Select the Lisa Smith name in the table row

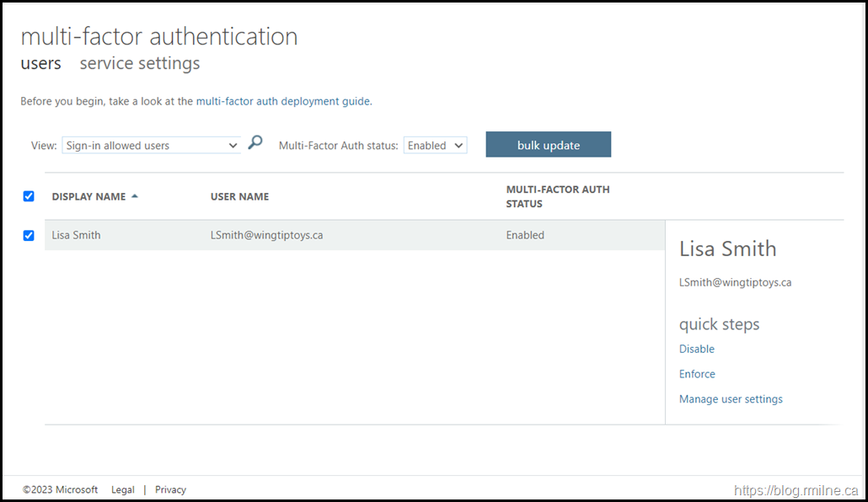pyautogui.click(x=76, y=235)
